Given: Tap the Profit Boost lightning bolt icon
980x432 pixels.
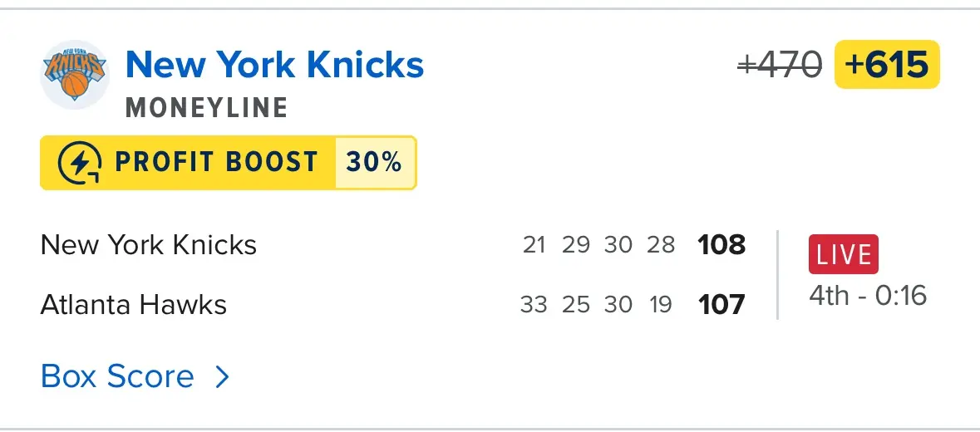Looking at the screenshot, I should click(x=81, y=163).
